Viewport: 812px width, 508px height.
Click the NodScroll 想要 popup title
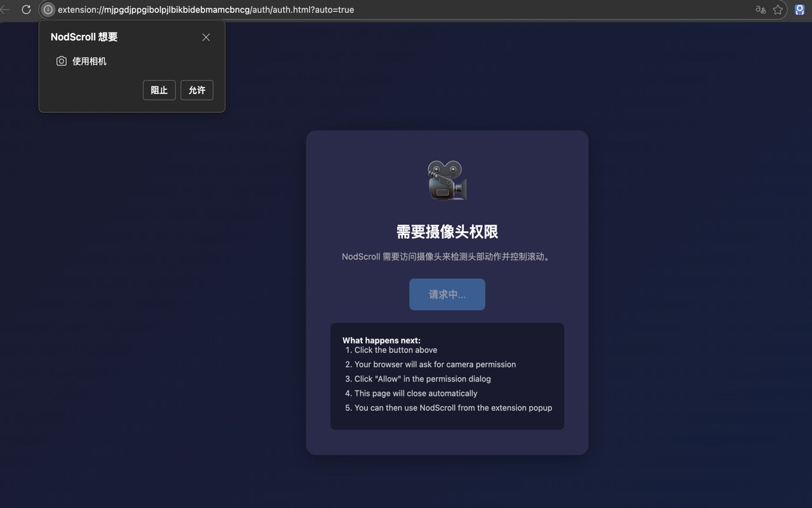coord(84,37)
